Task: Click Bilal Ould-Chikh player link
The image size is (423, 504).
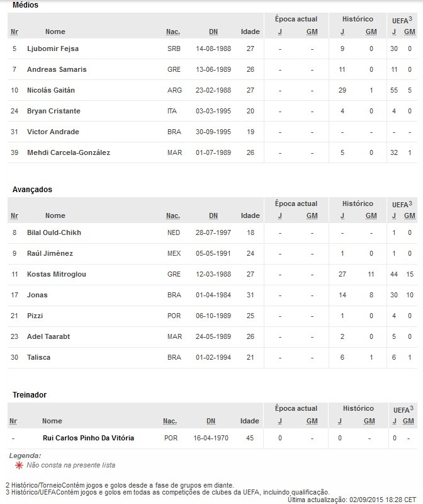Action: pyautogui.click(x=54, y=232)
